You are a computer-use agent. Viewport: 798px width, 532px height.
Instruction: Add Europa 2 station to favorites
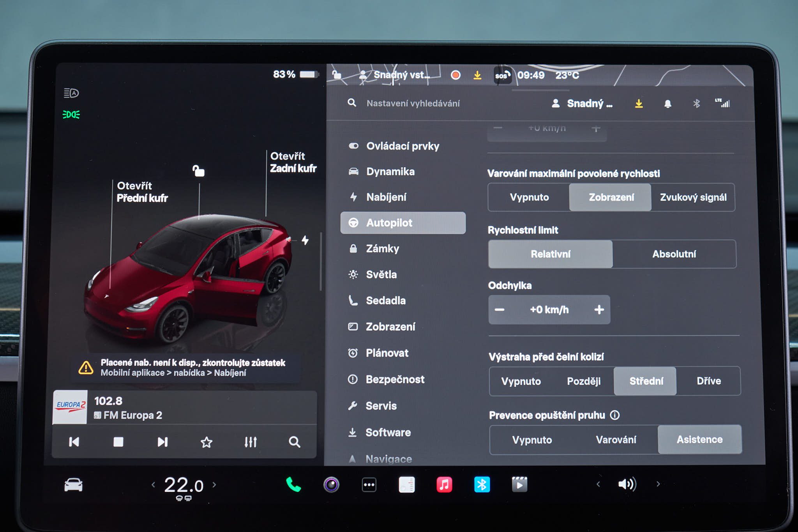pos(207,442)
